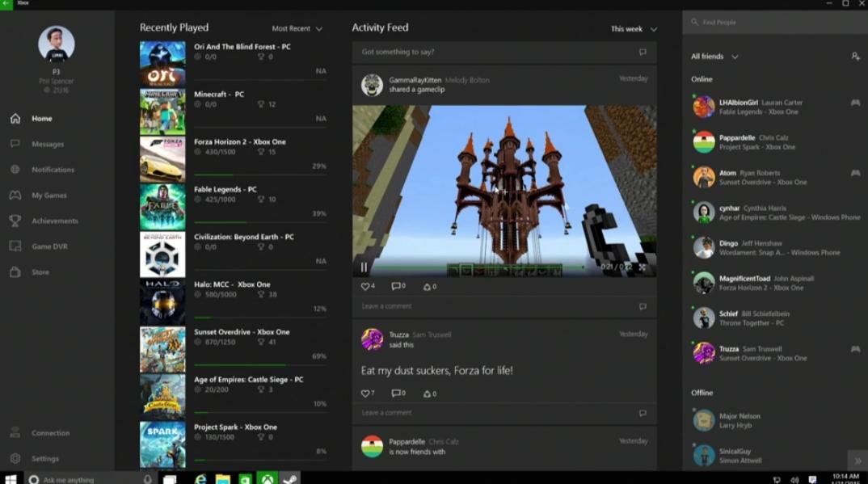Open Xbox app Settings gear
Image resolution: width=868 pixels, height=484 pixels.
(44, 458)
